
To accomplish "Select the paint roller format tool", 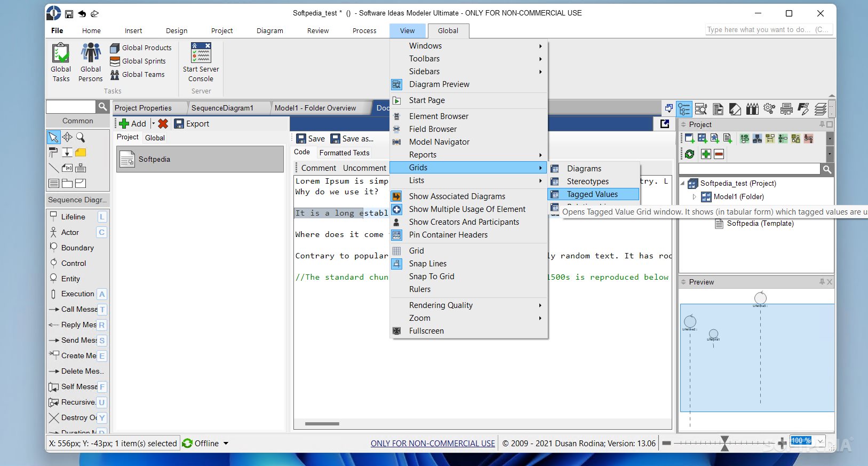I will (x=53, y=153).
